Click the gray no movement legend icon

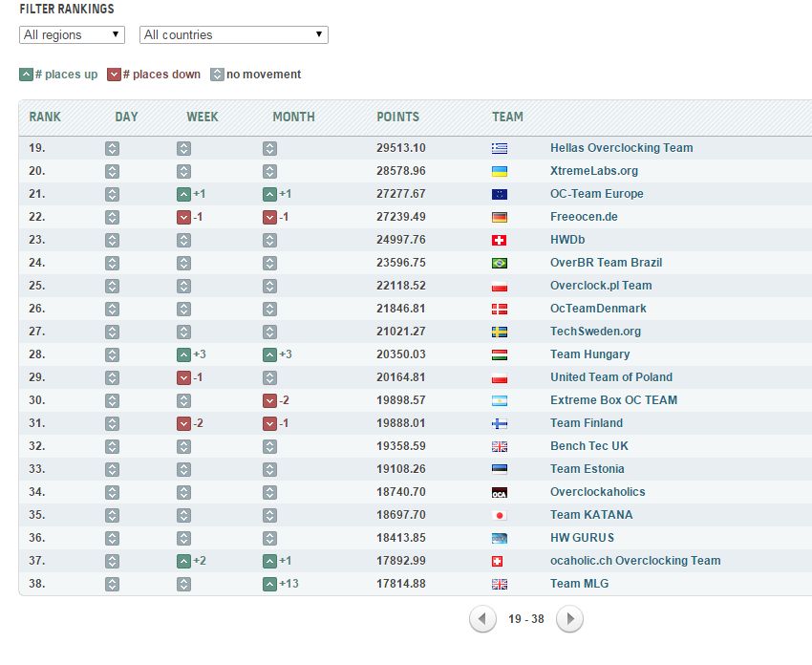(217, 75)
